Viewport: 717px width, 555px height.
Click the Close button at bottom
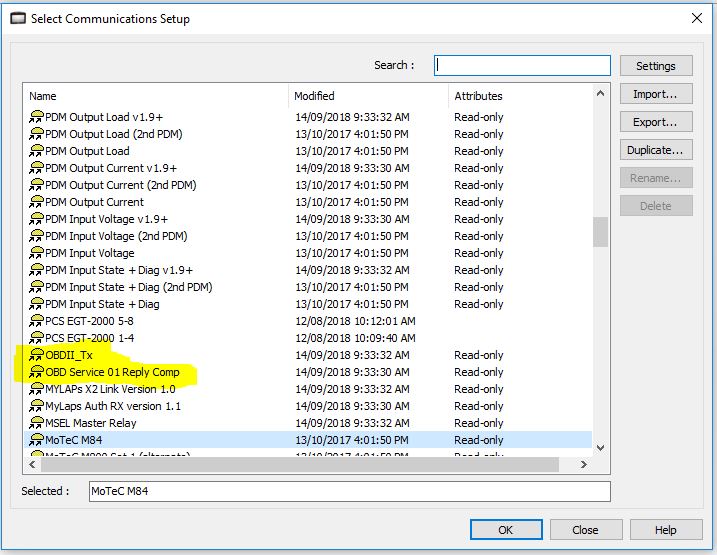tap(586, 530)
